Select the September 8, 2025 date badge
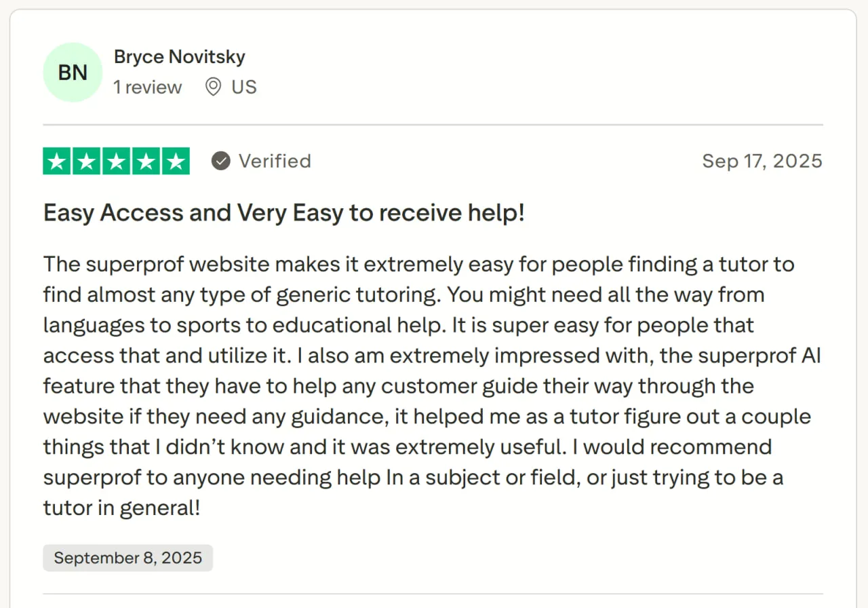The height and width of the screenshot is (608, 868). click(x=127, y=558)
